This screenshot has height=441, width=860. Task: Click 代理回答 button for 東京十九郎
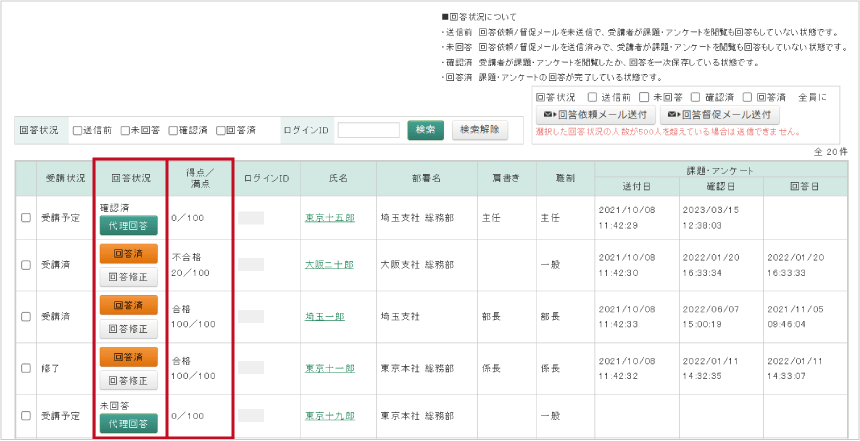tap(128, 424)
